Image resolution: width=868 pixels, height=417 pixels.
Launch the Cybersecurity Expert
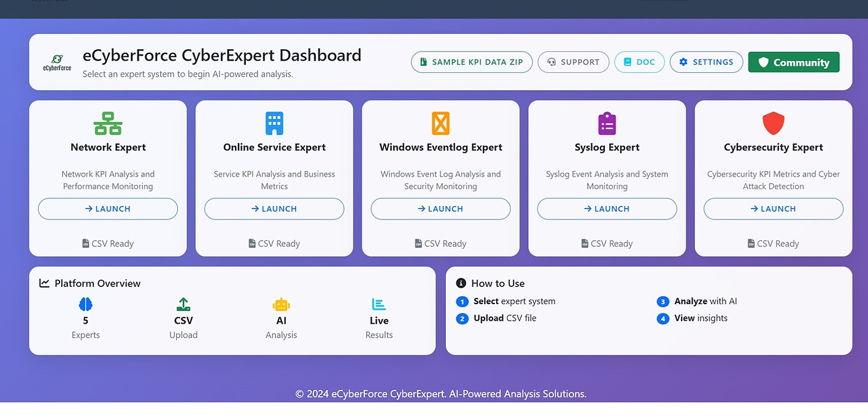774,208
